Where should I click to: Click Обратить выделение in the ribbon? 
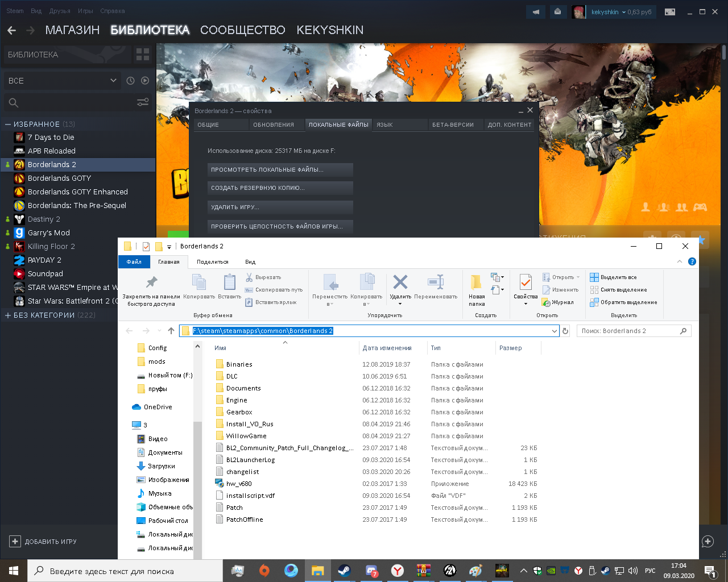click(x=624, y=302)
